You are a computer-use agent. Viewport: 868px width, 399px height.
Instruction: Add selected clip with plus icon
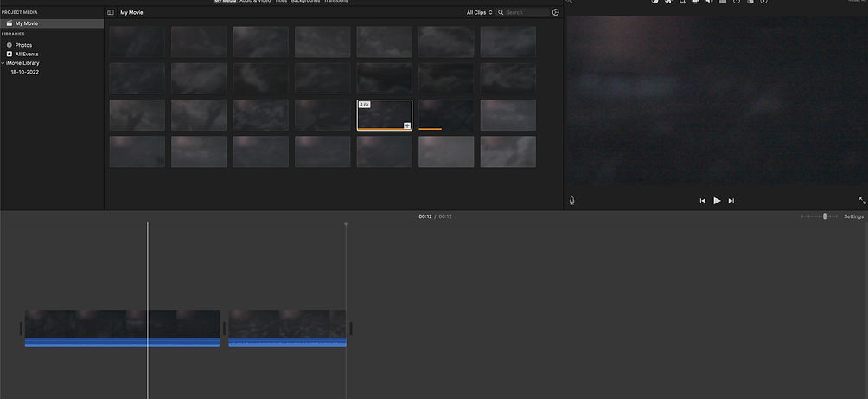pos(407,125)
